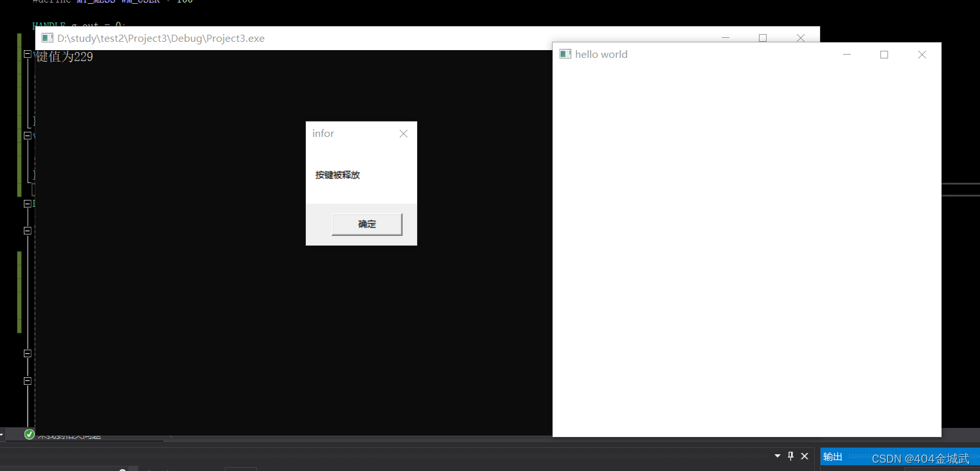980x471 pixels.
Task: Close the bottom tool panel with X
Action: (805, 456)
